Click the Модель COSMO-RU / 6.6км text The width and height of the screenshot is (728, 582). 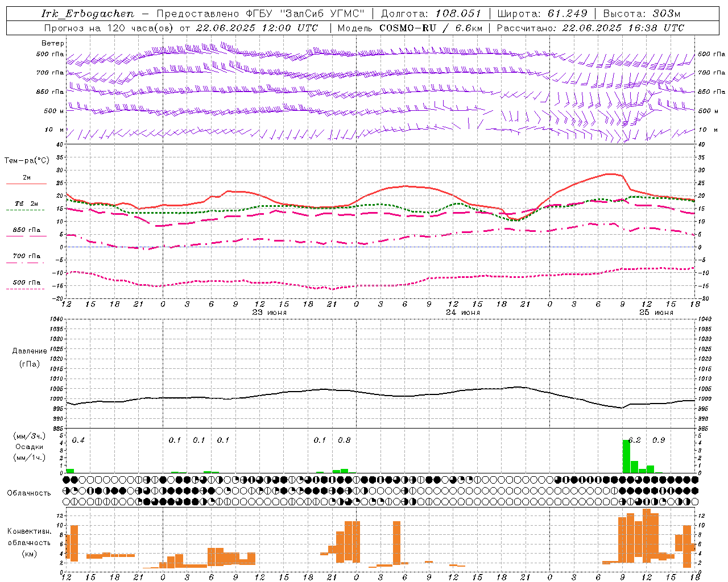coord(410,28)
